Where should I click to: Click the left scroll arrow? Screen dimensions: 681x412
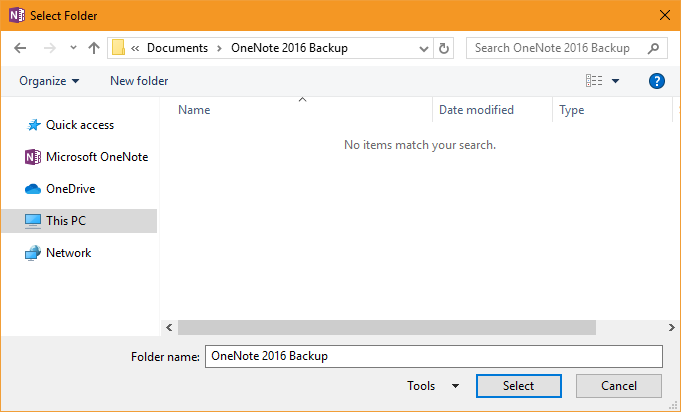pos(169,327)
